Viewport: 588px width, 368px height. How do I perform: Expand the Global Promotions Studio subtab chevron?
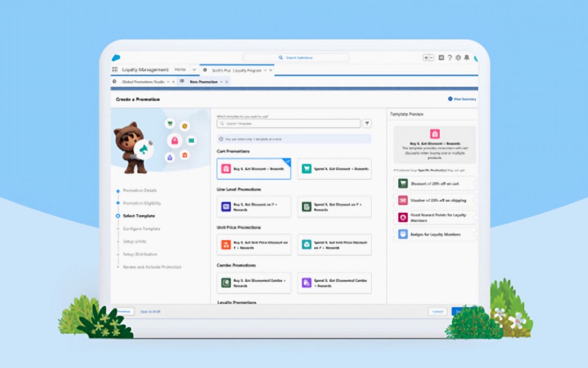click(168, 81)
